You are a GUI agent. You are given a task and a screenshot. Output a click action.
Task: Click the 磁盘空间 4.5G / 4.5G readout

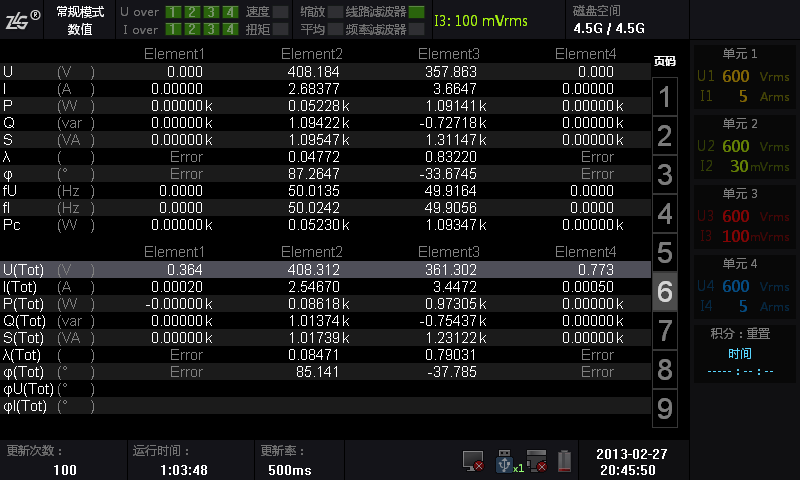609,20
